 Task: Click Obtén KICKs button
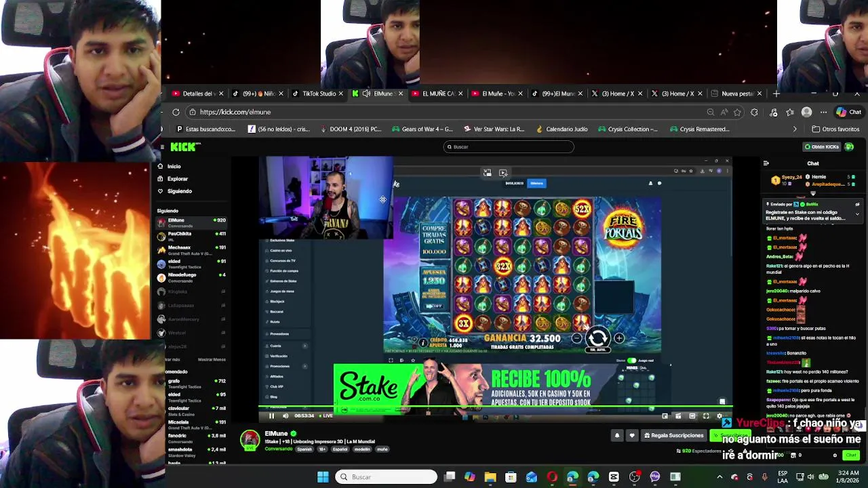(x=821, y=146)
